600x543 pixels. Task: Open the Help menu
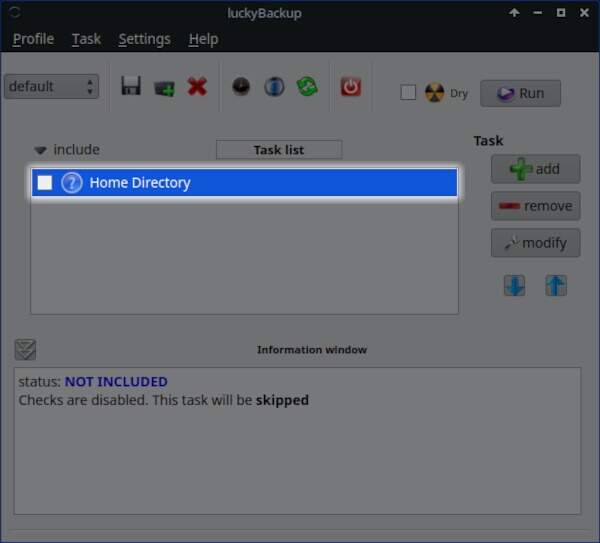pos(204,39)
